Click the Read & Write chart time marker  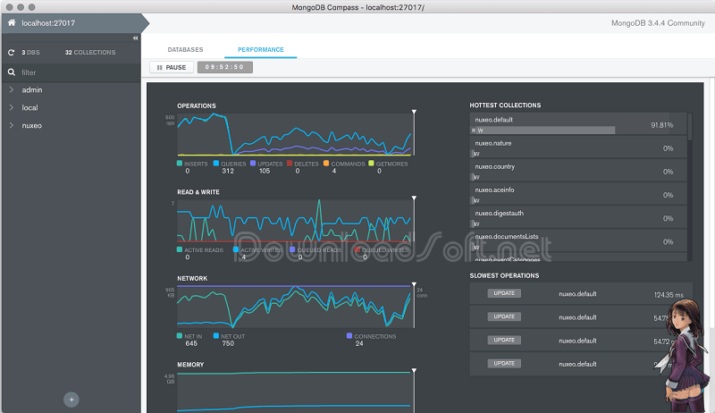(x=414, y=198)
